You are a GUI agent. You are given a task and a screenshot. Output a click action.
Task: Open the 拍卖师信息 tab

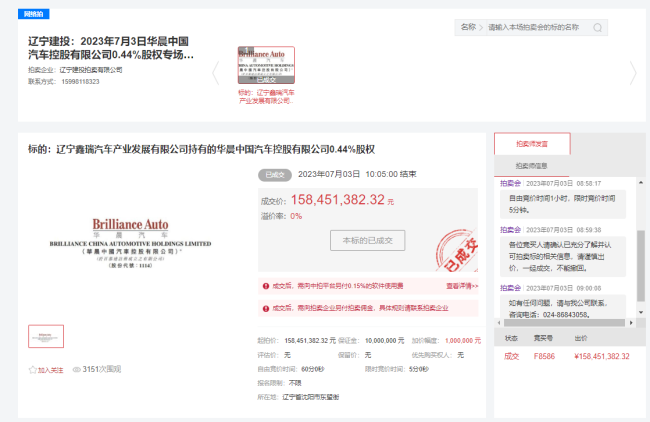[532, 166]
